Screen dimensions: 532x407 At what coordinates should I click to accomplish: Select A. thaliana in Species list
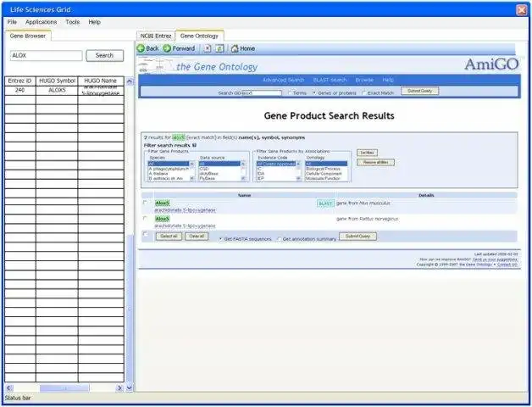(x=169, y=173)
